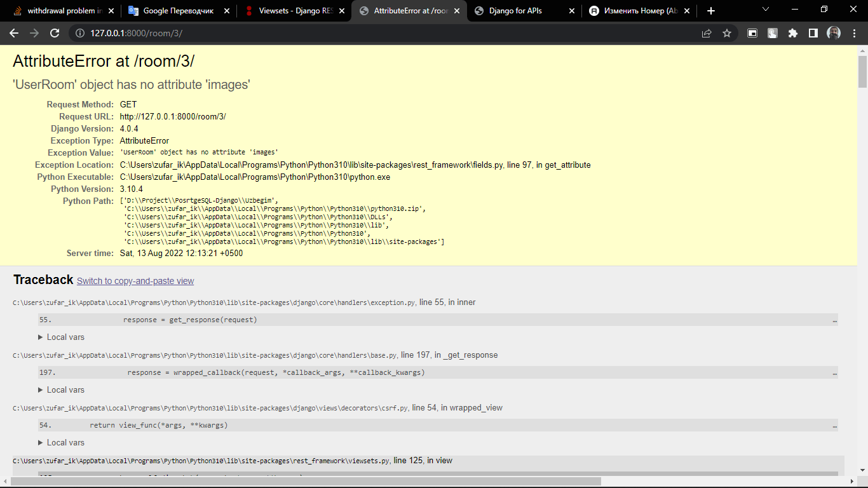Close the Google Переводчик tab
Viewport: 868px width, 488px height.
tap(227, 11)
